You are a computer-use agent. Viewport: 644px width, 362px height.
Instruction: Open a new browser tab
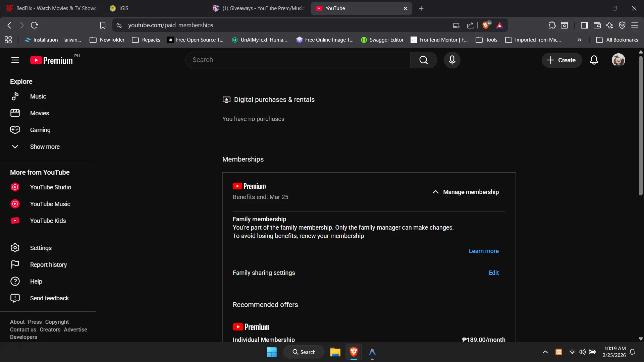coord(421,8)
